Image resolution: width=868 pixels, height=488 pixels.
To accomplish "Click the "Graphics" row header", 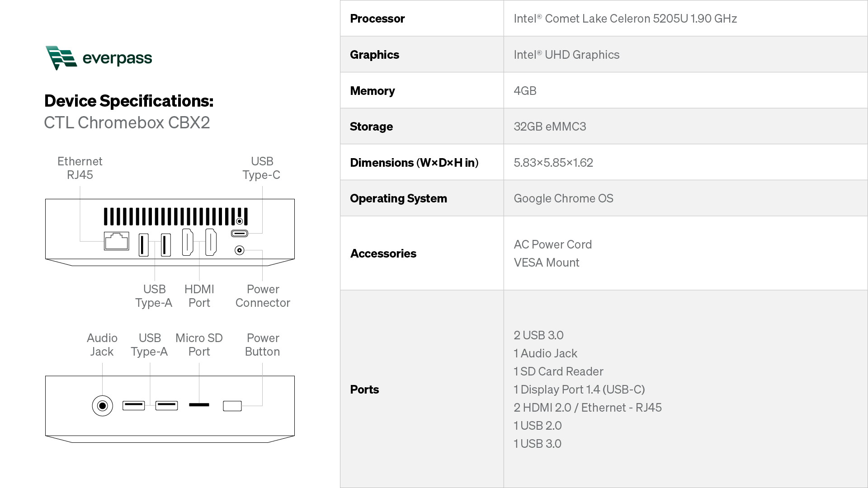I will pyautogui.click(x=374, y=55).
